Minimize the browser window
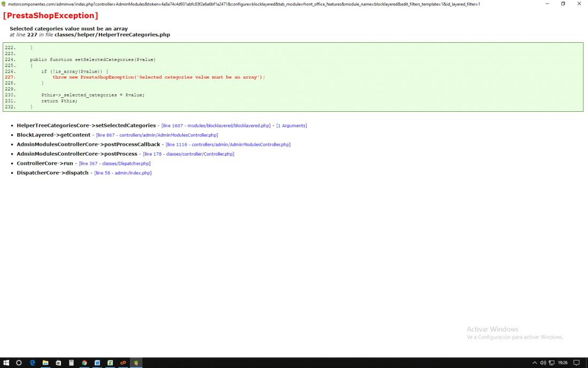Screen dimensions: 588x368 coord(547,4)
